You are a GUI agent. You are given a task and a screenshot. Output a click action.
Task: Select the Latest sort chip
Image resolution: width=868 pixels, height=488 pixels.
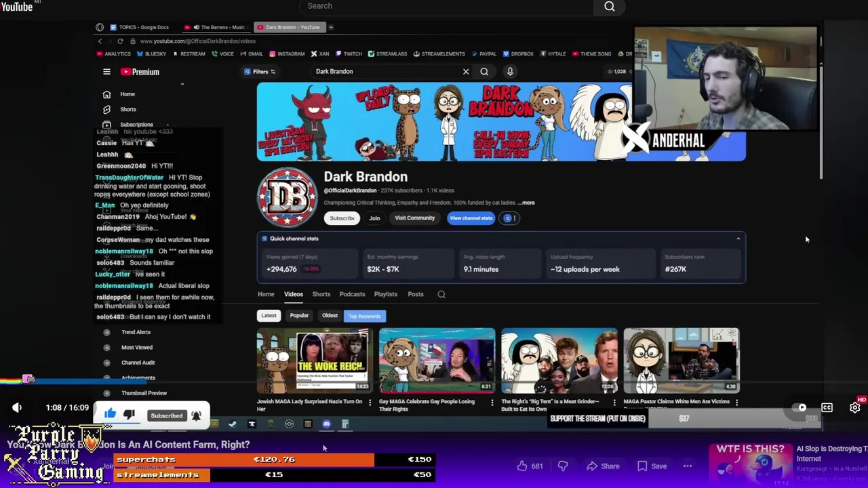coord(269,316)
